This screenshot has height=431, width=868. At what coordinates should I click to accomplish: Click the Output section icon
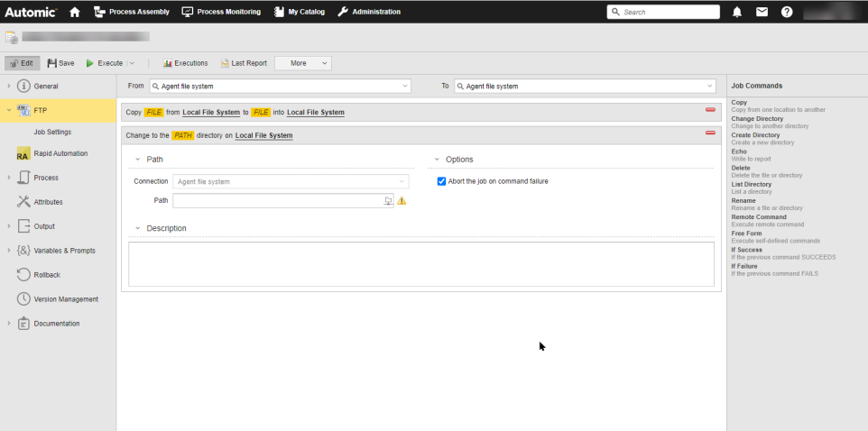pos(23,226)
